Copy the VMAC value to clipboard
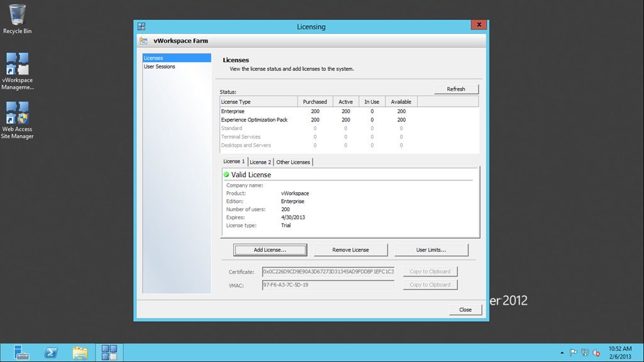Viewport: 644px width, 362px height. (x=430, y=285)
